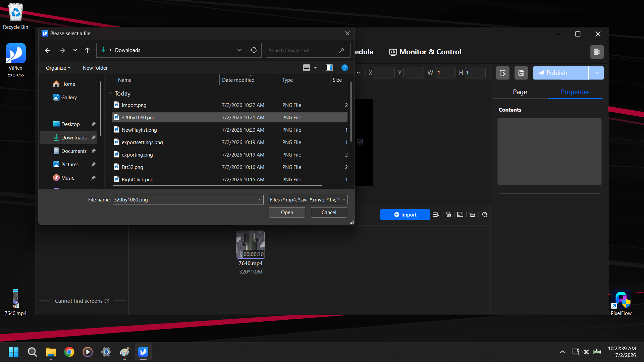Open the view options dropdown arrow
The width and height of the screenshot is (644, 362).
coord(315,68)
